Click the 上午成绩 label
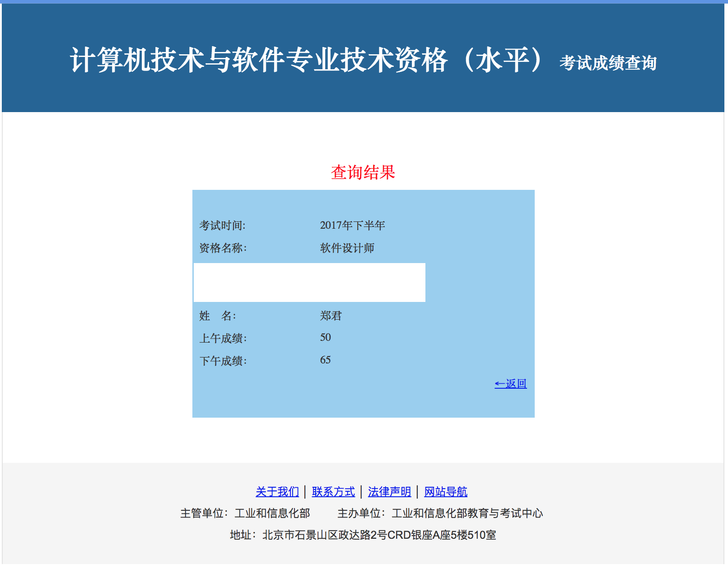The width and height of the screenshot is (728, 565). point(223,338)
